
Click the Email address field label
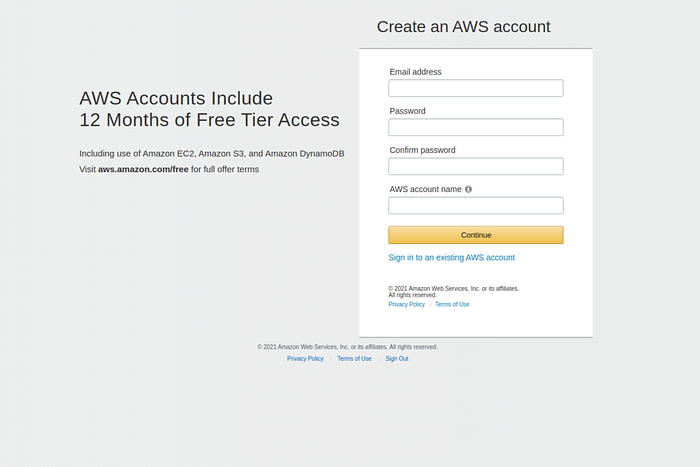(x=415, y=72)
